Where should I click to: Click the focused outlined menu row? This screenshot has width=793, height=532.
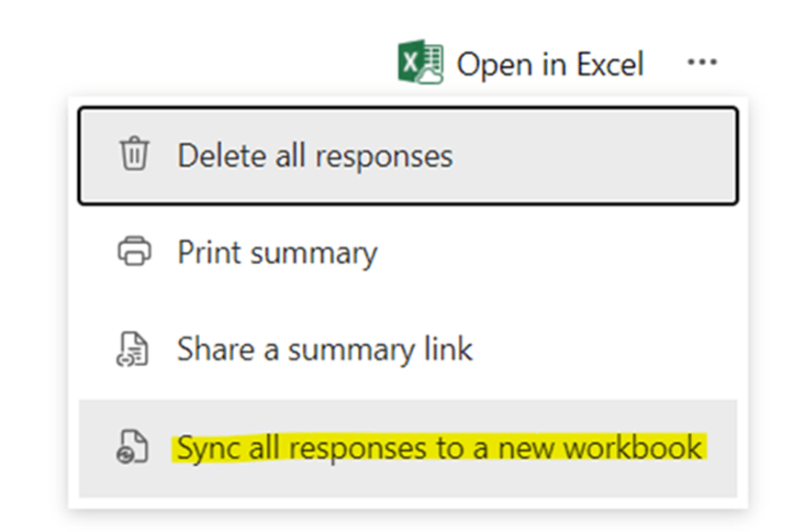(x=408, y=156)
